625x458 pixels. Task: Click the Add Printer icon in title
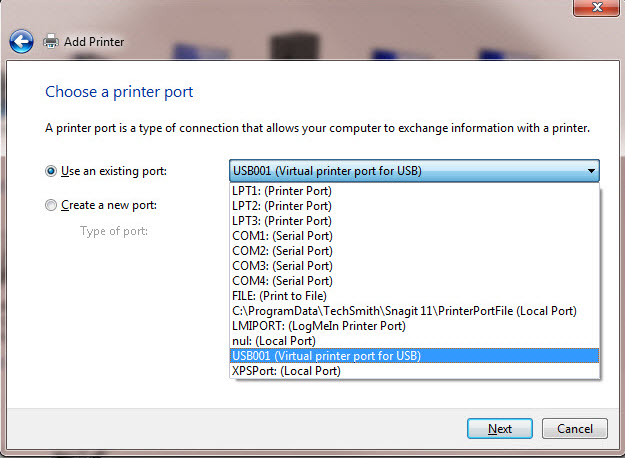click(51, 41)
